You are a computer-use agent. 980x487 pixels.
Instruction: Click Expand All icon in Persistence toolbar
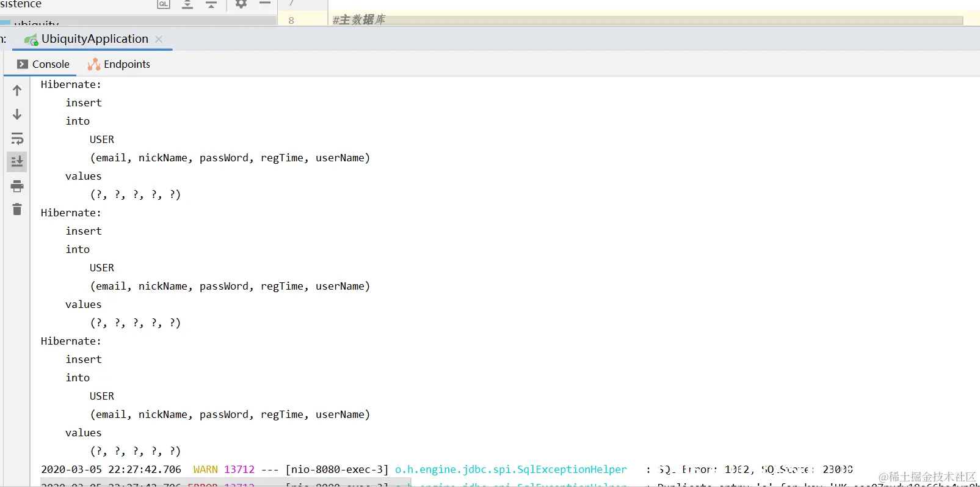[187, 4]
